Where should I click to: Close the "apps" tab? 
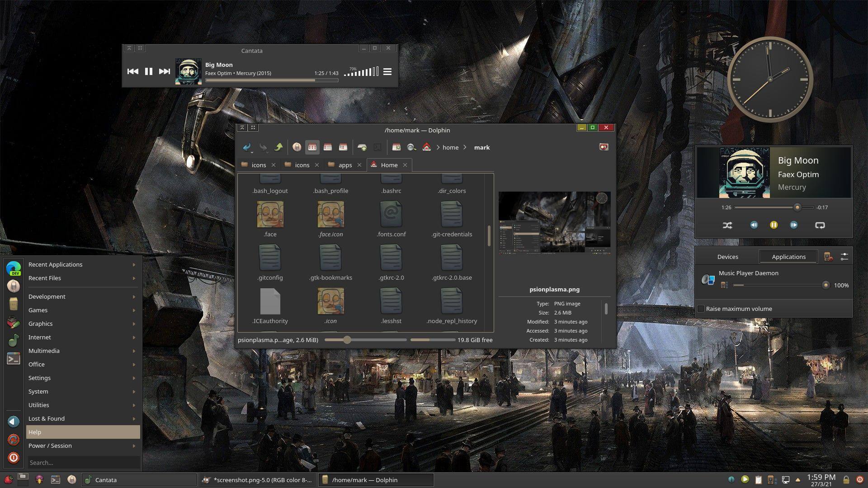pyautogui.click(x=359, y=165)
